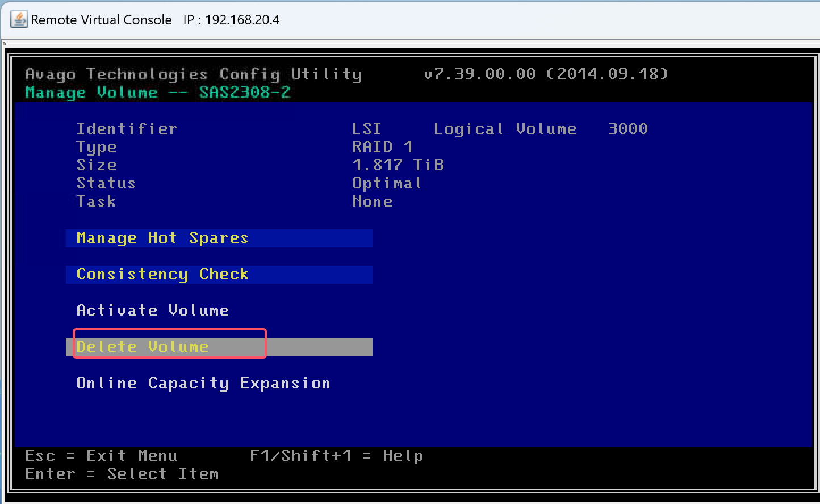Click the 'F1/Shift+1 = Help' hint
This screenshot has height=504, width=820.
pos(337,456)
